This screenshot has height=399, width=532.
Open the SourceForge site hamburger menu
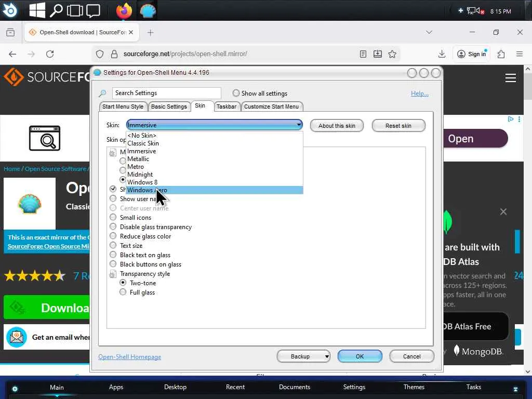[x=511, y=78]
